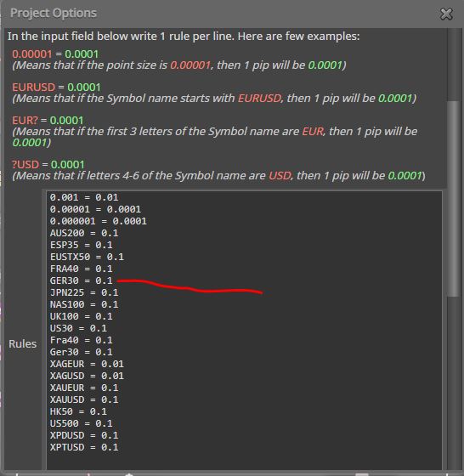Click the '0.00001 = 0.0001' rule in Rules field

tap(95, 209)
